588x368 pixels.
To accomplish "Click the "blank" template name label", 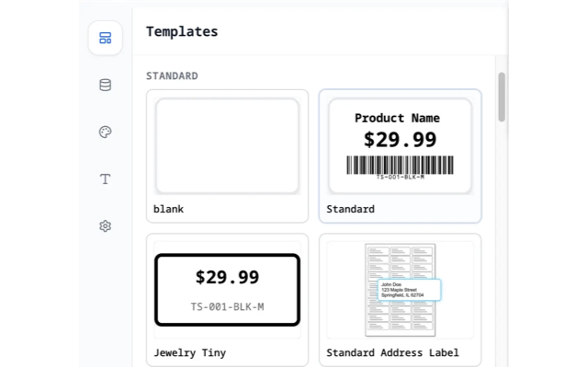I will point(168,209).
